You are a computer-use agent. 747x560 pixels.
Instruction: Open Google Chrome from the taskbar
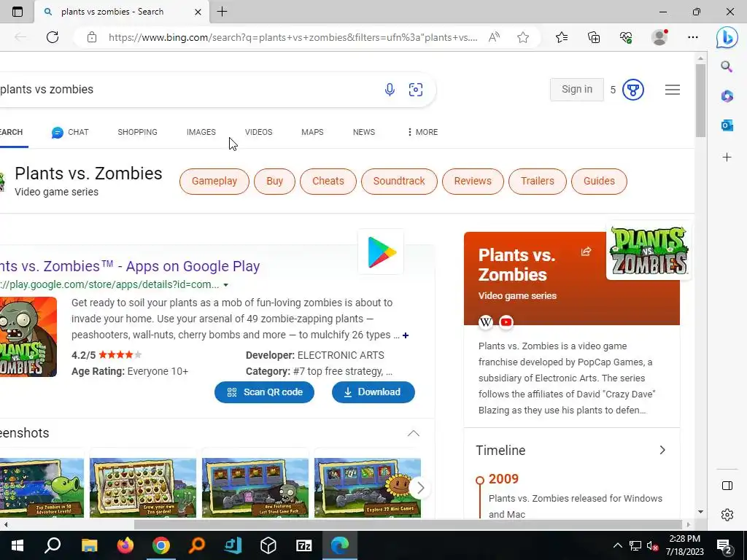coord(161,545)
